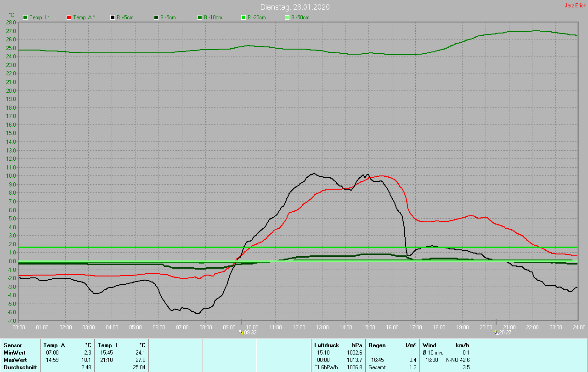Viewport: 588px width, 372px height.
Task: Click the Durchschnitt row label
Action: (x=20, y=367)
